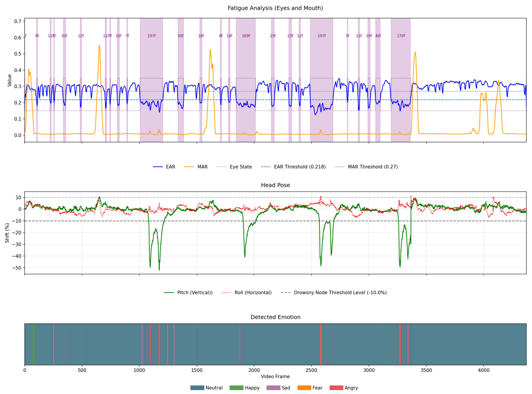532x394 pixels.
Task: Click the "Detected Emotion" chart title
Action: tap(275, 317)
